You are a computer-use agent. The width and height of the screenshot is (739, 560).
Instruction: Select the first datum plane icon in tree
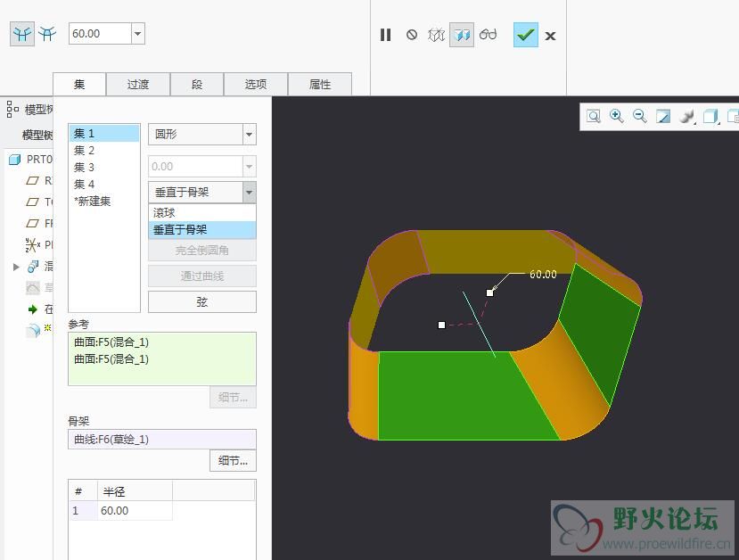[x=32, y=180]
